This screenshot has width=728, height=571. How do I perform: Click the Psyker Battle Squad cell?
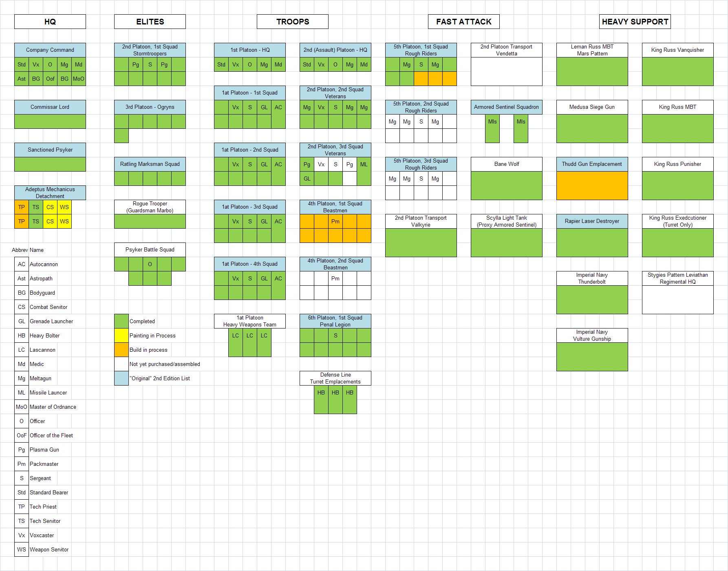(x=150, y=250)
